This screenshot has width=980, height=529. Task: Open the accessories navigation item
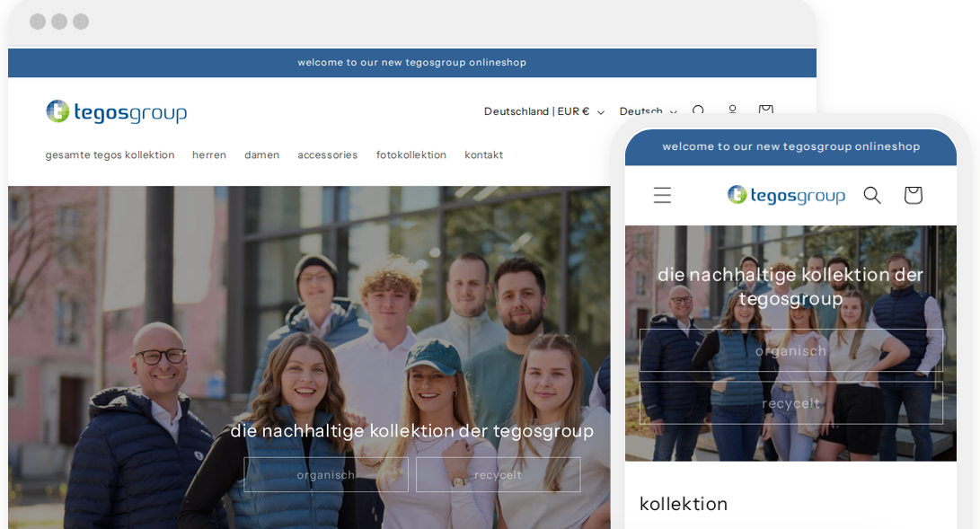coord(327,154)
